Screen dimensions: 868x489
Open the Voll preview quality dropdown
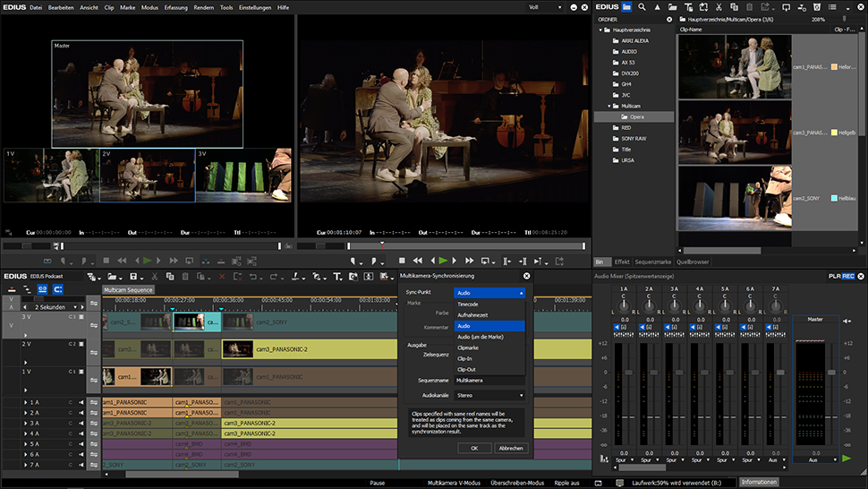[545, 7]
